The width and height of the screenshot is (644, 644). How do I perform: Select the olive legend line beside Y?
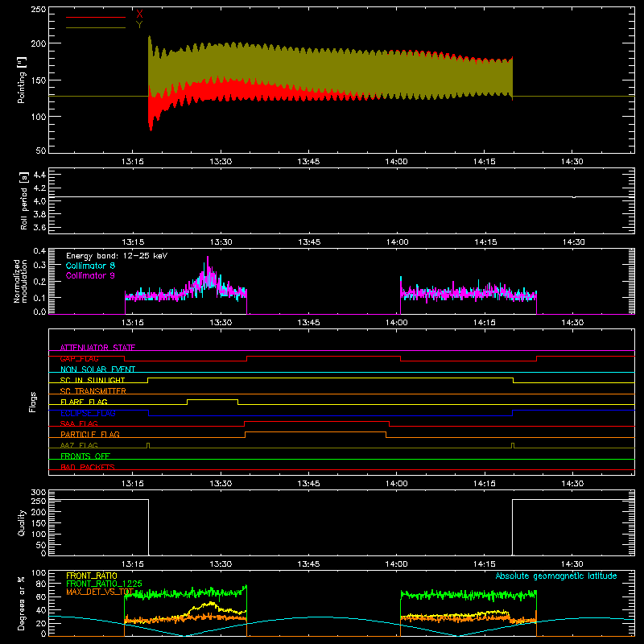[96, 27]
